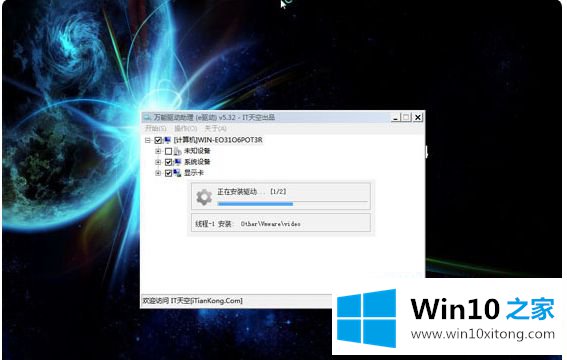567x360 pixels.
Task: Click the monitor icon beside 系统设备
Action: 178,162
